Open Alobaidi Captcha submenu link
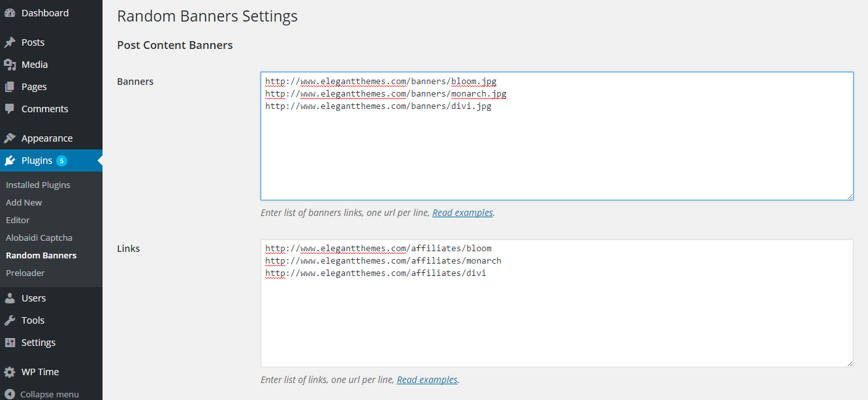Image resolution: width=868 pixels, height=400 pixels. (39, 238)
